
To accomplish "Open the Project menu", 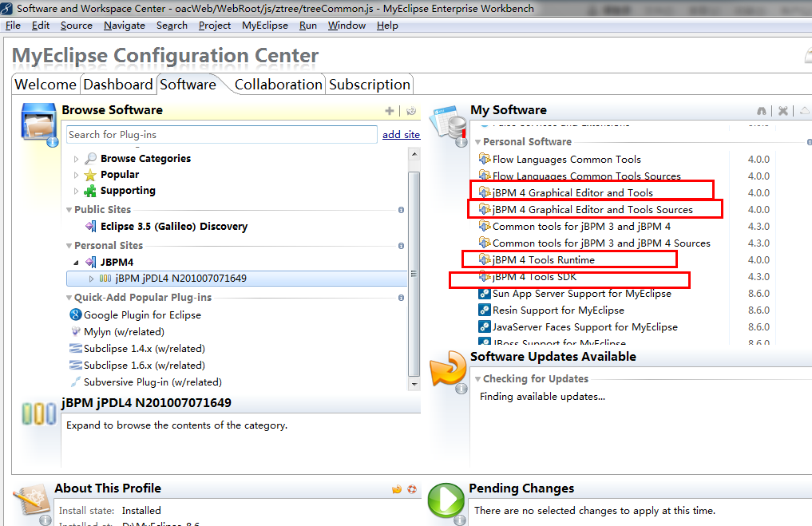I will pos(215,26).
